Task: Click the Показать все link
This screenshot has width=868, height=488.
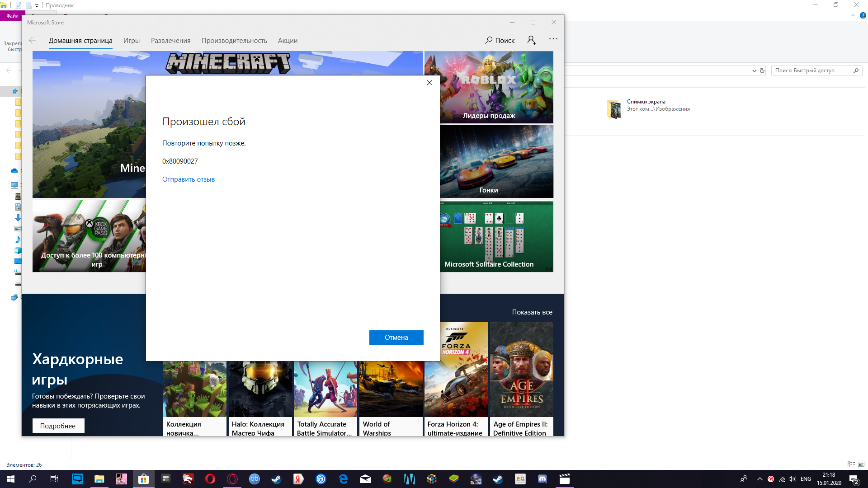Action: click(x=532, y=312)
